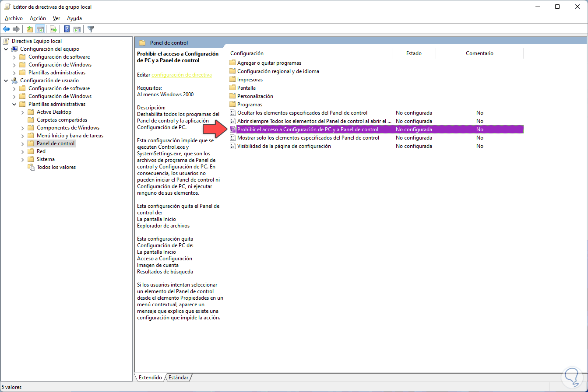Click the Export list toolbar icon
Screen dimensions: 588x392
53,29
